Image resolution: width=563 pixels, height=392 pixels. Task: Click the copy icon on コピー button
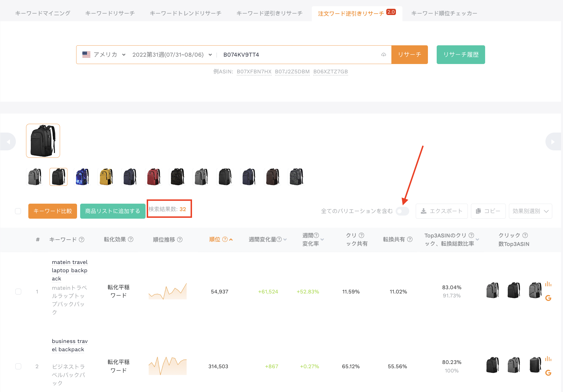pyautogui.click(x=479, y=211)
